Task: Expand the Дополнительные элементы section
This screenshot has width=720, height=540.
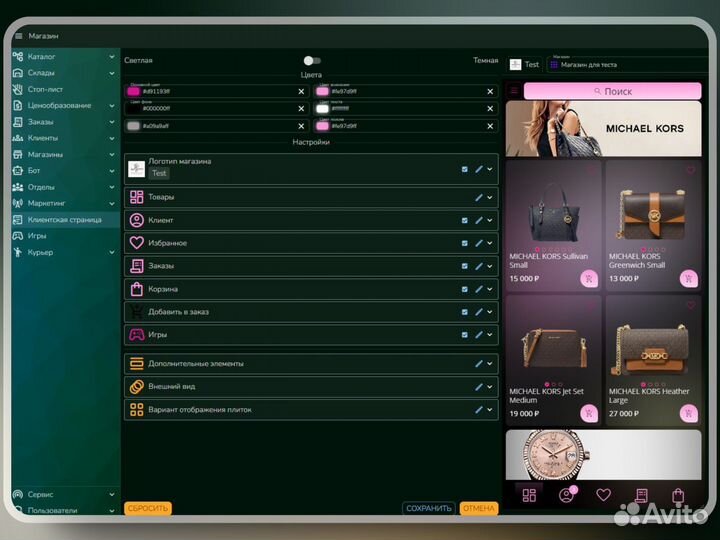Action: click(490, 363)
